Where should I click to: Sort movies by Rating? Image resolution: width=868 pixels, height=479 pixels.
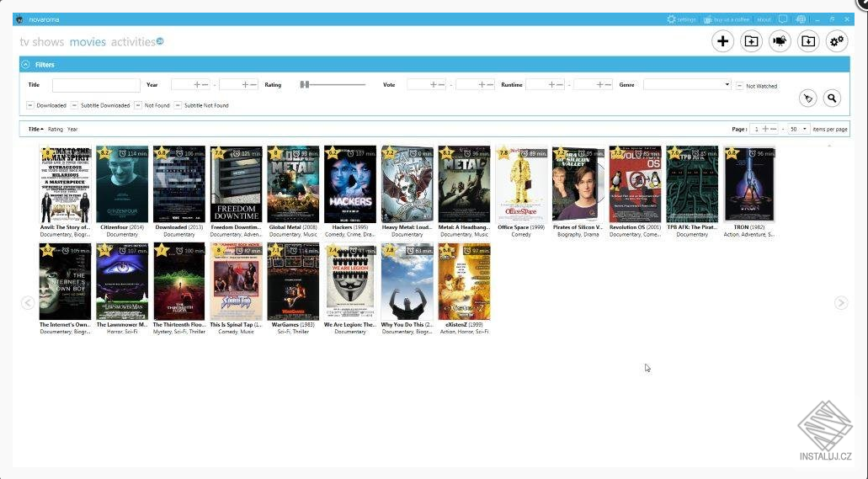pyautogui.click(x=56, y=129)
